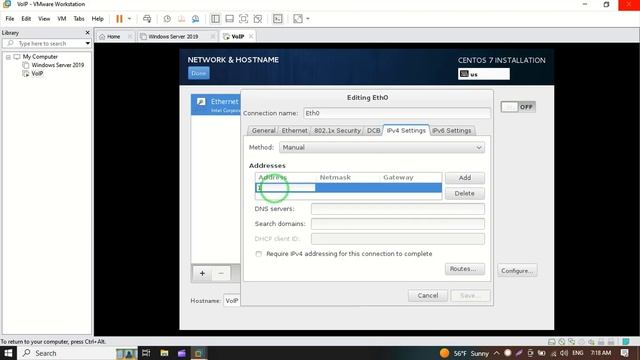Toggle the Ethernet ON/OFF switch
640x360 pixels.
(x=518, y=107)
